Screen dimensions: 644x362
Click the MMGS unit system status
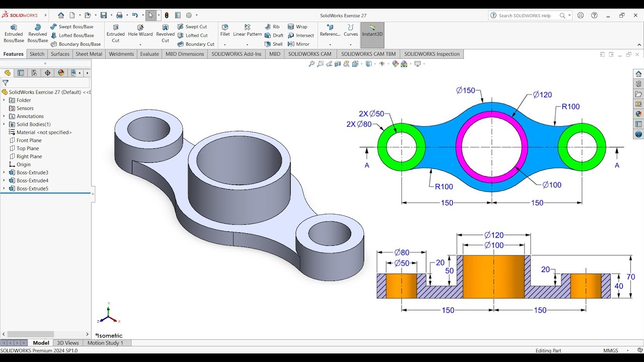point(611,350)
